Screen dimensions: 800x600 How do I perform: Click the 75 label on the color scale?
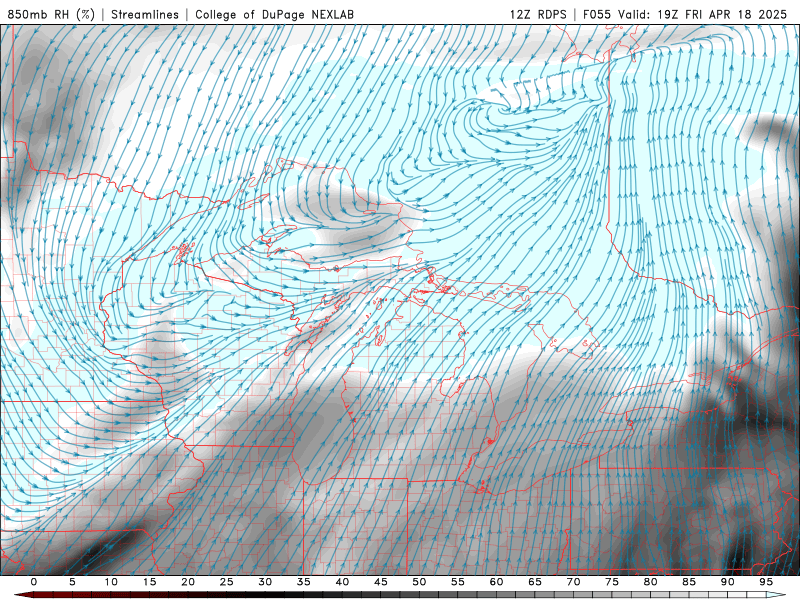point(612,582)
